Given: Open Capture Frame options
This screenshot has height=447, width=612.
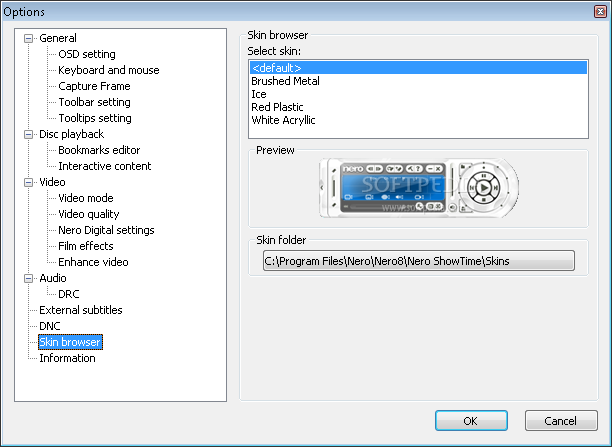Looking at the screenshot, I should 94,86.
